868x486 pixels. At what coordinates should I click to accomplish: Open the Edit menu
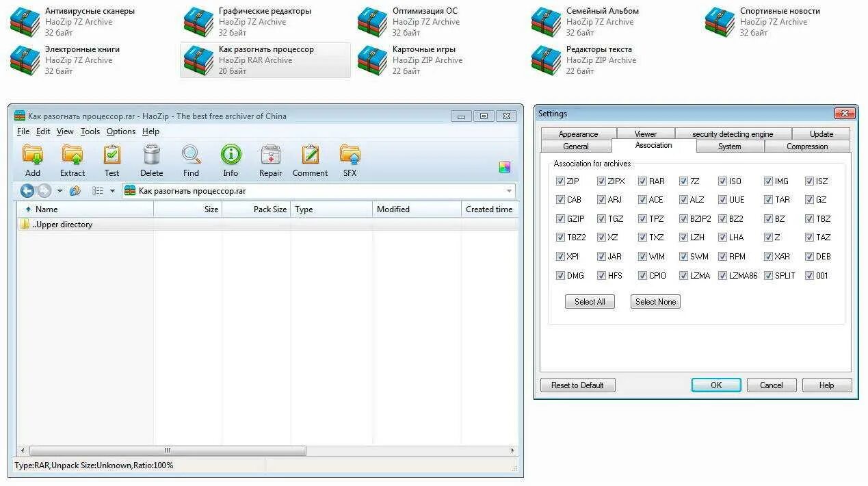[43, 131]
